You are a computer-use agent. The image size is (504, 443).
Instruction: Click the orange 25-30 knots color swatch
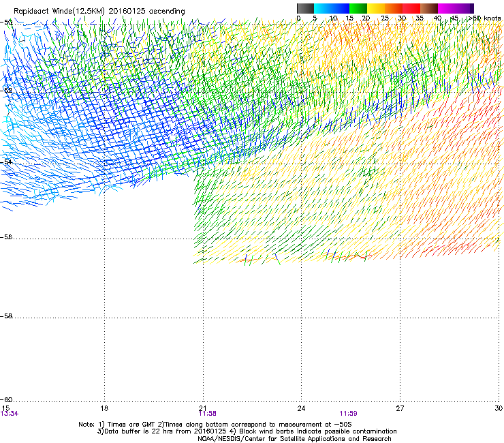coord(394,8)
